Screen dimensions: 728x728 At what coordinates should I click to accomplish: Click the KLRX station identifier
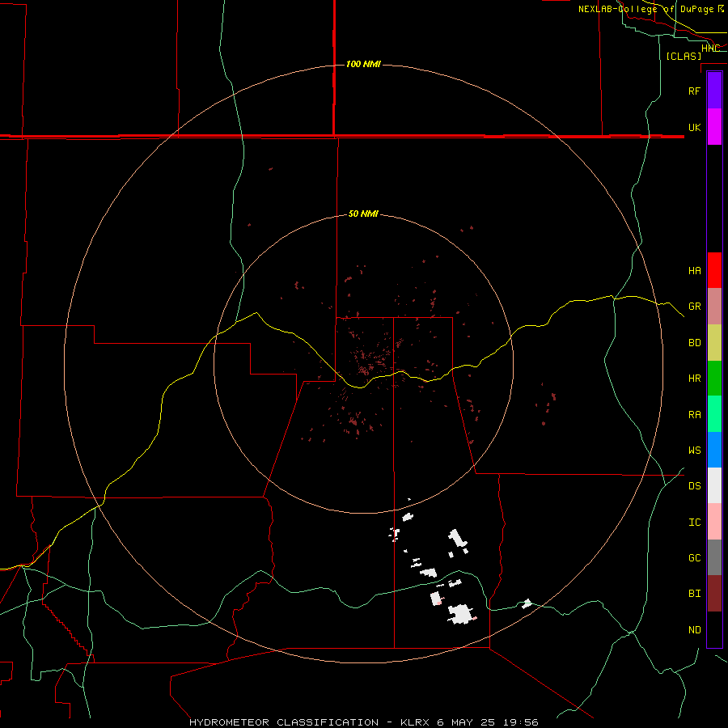[x=416, y=722]
